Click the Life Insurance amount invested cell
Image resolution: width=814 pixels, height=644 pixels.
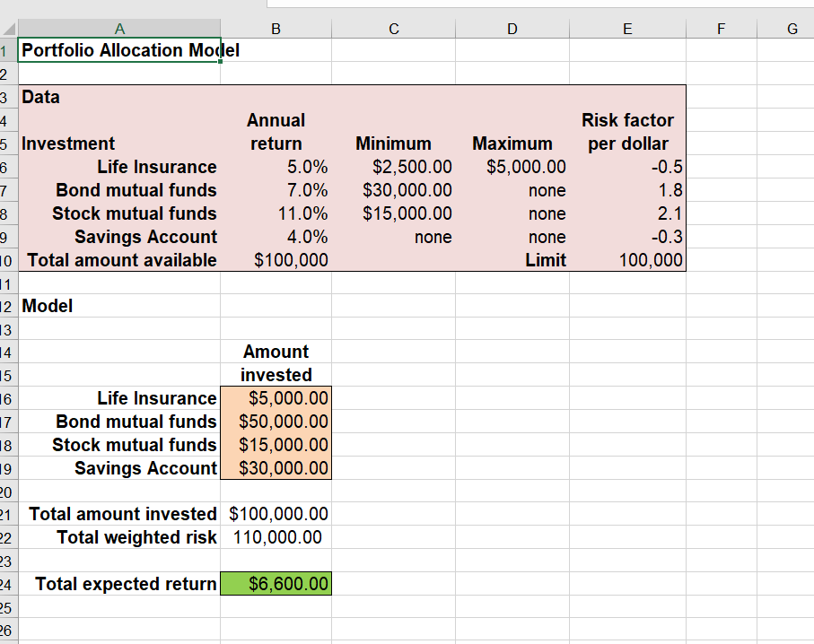276,397
